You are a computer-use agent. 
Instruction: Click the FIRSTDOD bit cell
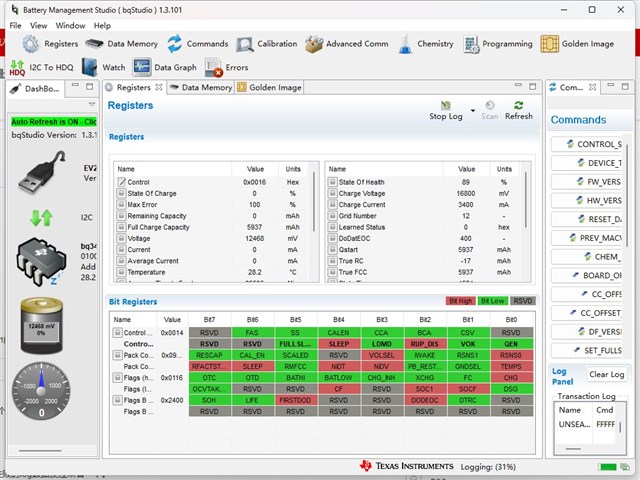(296, 400)
